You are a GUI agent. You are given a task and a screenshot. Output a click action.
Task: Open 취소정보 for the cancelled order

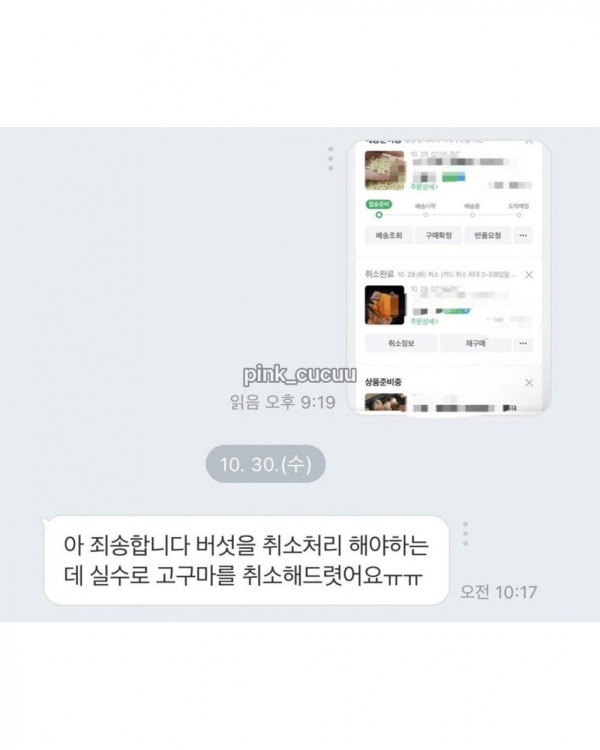tap(401, 343)
